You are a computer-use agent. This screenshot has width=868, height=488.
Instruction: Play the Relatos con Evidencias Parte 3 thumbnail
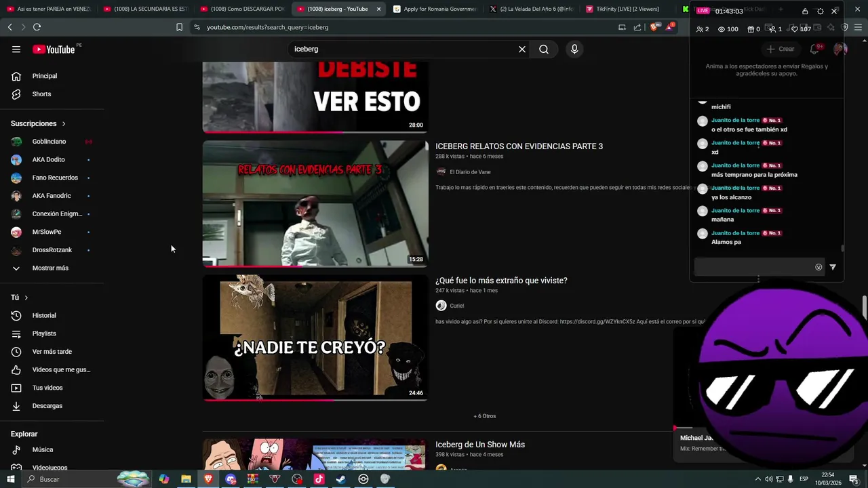pyautogui.click(x=315, y=203)
